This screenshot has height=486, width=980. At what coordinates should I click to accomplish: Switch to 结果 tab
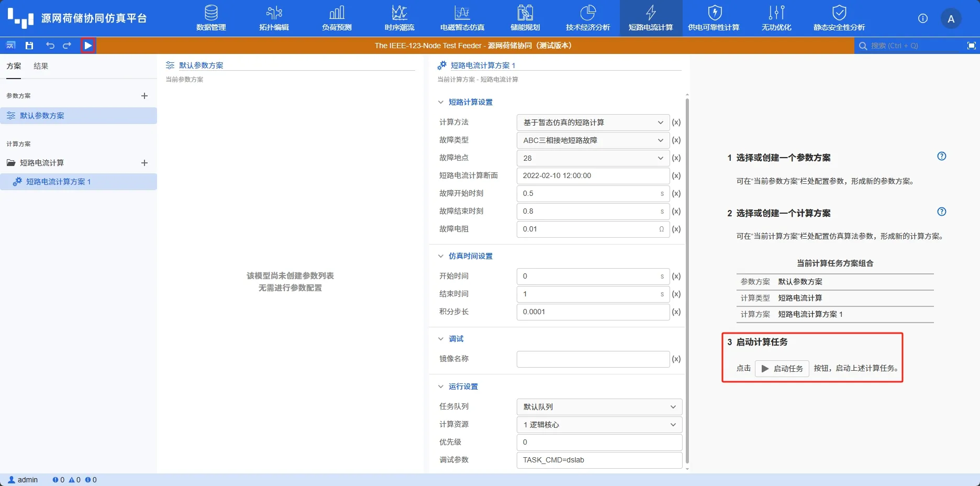[41, 66]
